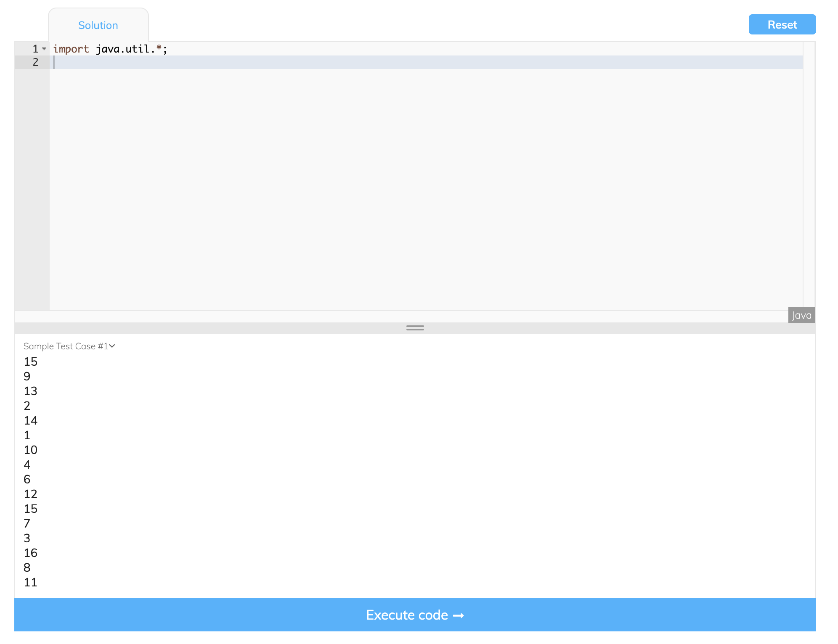Click the editor's right scrollbar track
838x644 pixels.
(x=809, y=177)
